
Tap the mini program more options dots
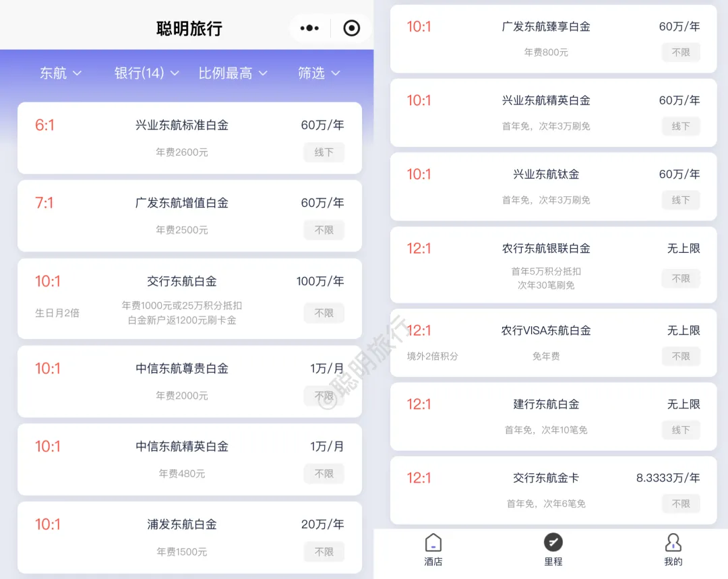coord(309,28)
